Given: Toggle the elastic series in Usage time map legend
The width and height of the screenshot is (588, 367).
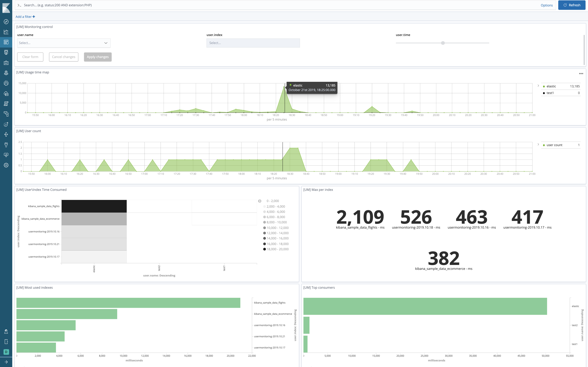Looking at the screenshot, I should click(x=551, y=86).
